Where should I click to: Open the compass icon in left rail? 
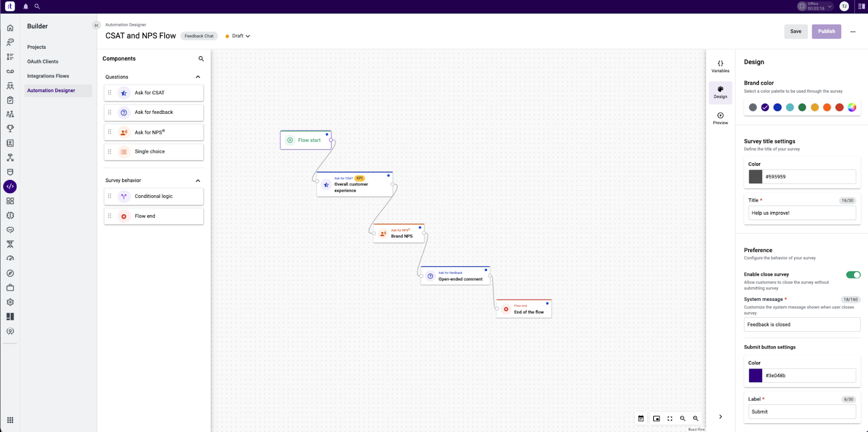coord(10,273)
